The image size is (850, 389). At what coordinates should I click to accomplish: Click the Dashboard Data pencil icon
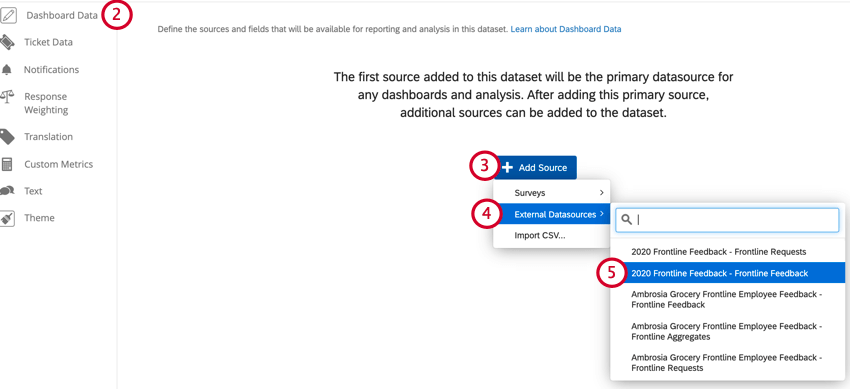[x=8, y=15]
